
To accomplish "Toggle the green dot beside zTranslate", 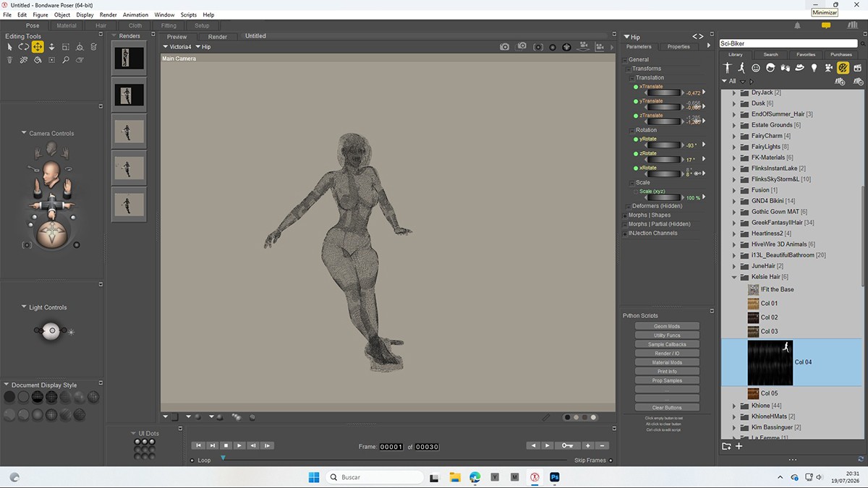I will pos(636,116).
